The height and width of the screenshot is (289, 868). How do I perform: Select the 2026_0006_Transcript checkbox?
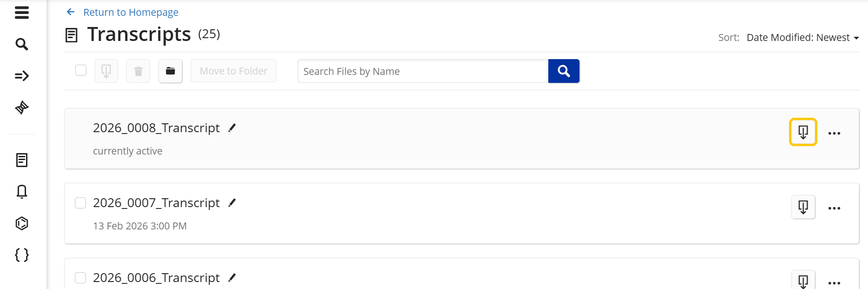pos(80,278)
